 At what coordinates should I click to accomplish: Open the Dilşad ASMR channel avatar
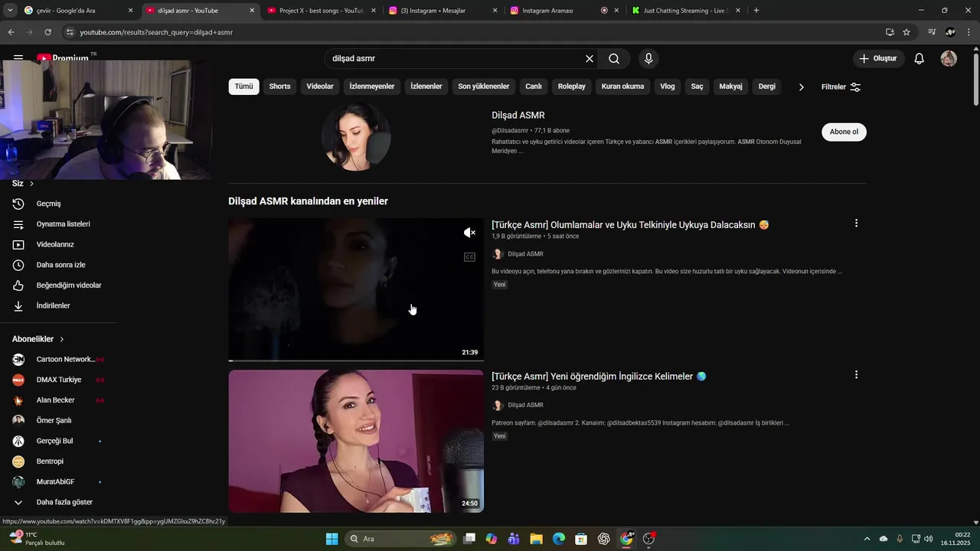(356, 136)
